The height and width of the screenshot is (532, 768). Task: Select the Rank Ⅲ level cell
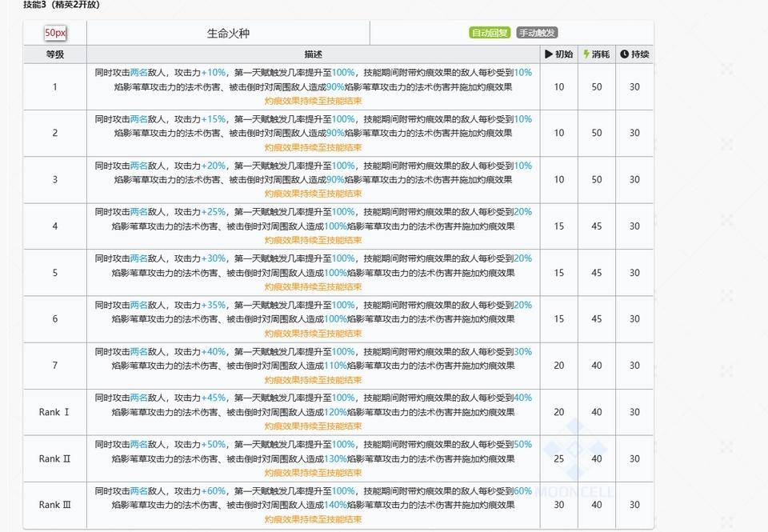tap(55, 505)
